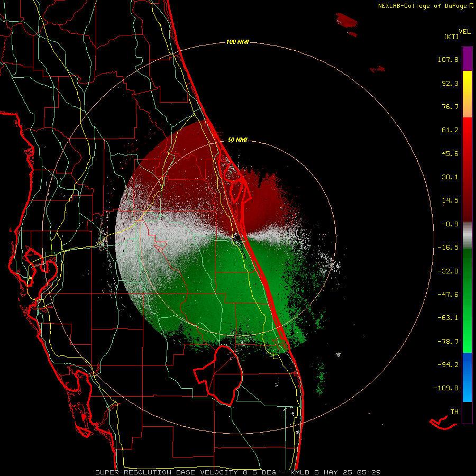476x476 pixels.
Task: Click the yellow-orange segment of the color bar
Action: pyautogui.click(x=467, y=94)
